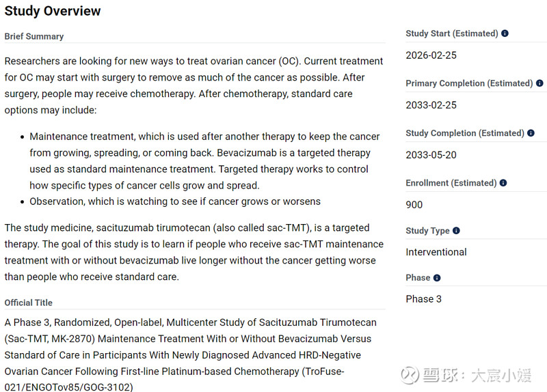
Task: Click the info icon beside Study Type
Action: [x=456, y=231]
